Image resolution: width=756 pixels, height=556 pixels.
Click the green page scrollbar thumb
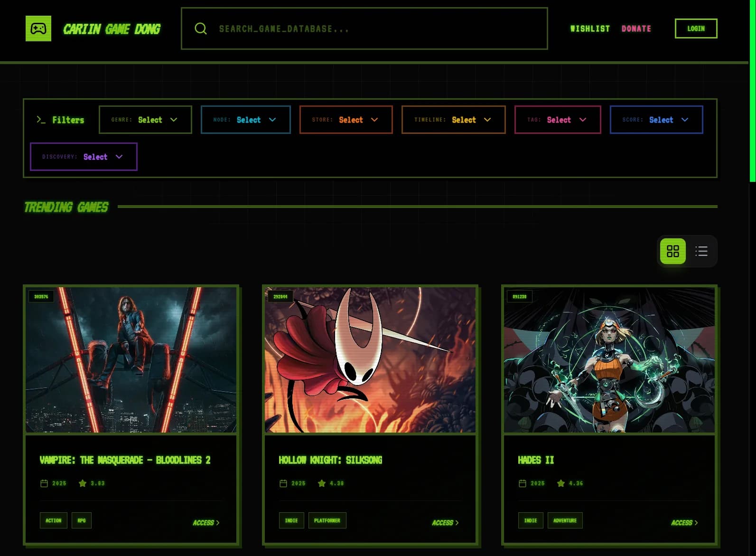tap(753, 91)
